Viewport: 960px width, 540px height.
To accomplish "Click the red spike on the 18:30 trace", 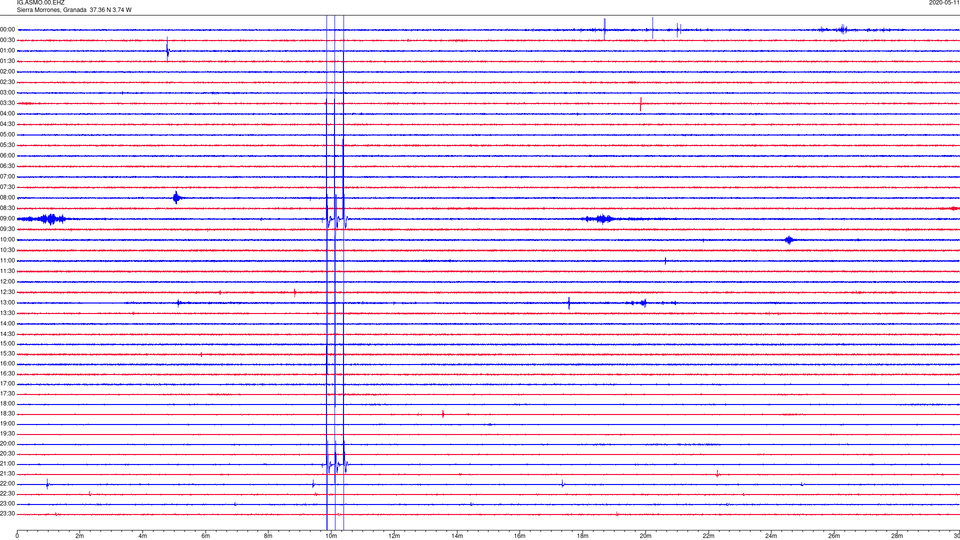I will (443, 414).
